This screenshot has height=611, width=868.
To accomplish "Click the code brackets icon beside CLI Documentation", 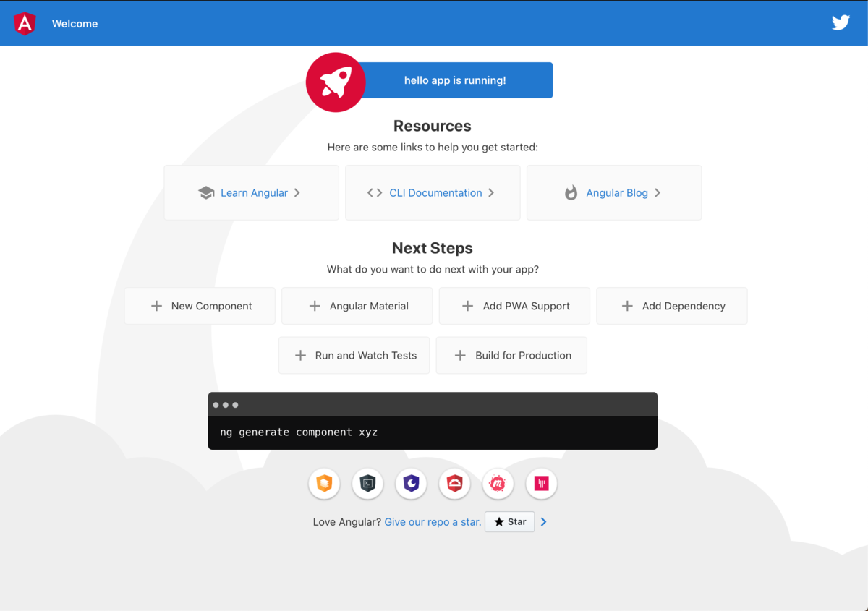I will click(375, 193).
